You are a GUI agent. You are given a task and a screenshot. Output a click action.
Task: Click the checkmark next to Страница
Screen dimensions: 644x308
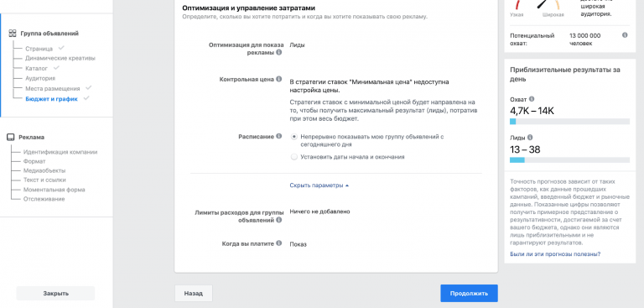[60, 48]
